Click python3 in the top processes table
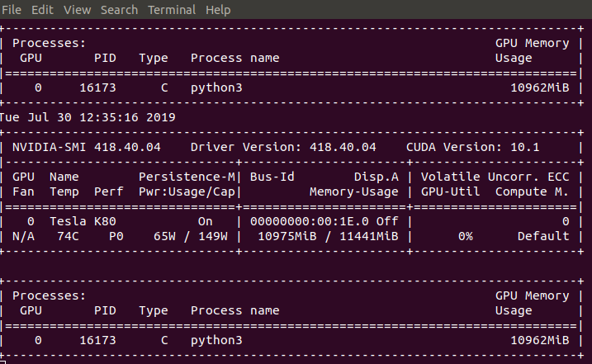 (216, 87)
